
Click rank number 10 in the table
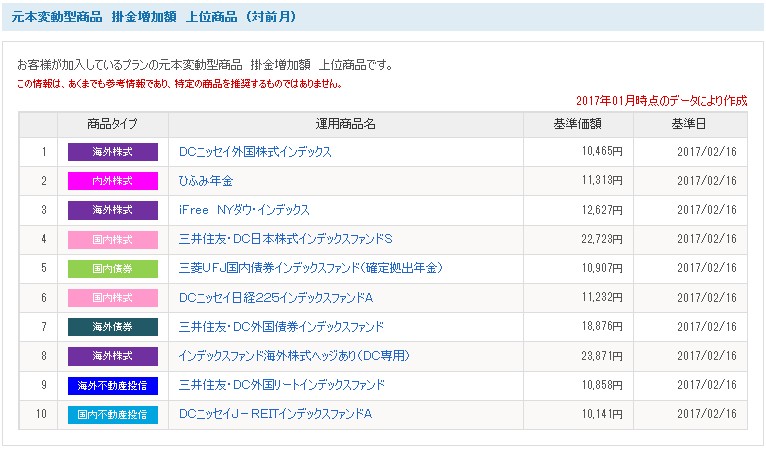point(42,414)
